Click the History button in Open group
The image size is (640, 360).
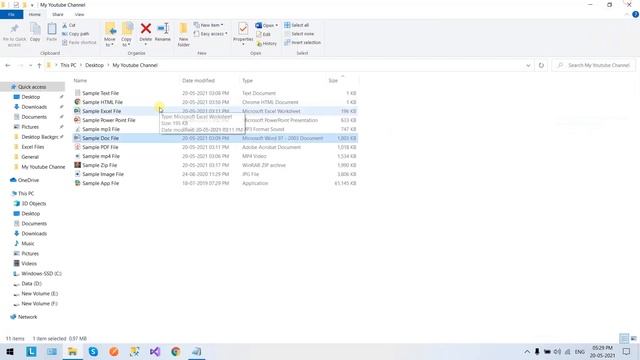[x=267, y=43]
